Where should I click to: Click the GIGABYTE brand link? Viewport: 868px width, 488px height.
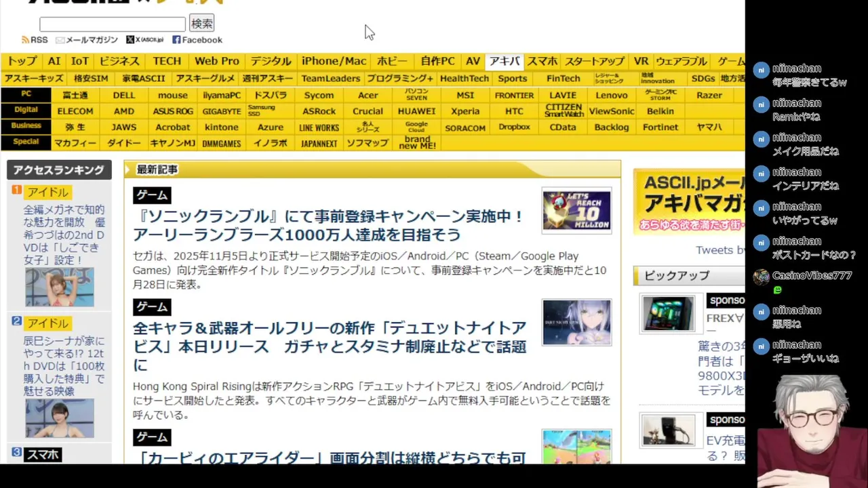click(222, 111)
